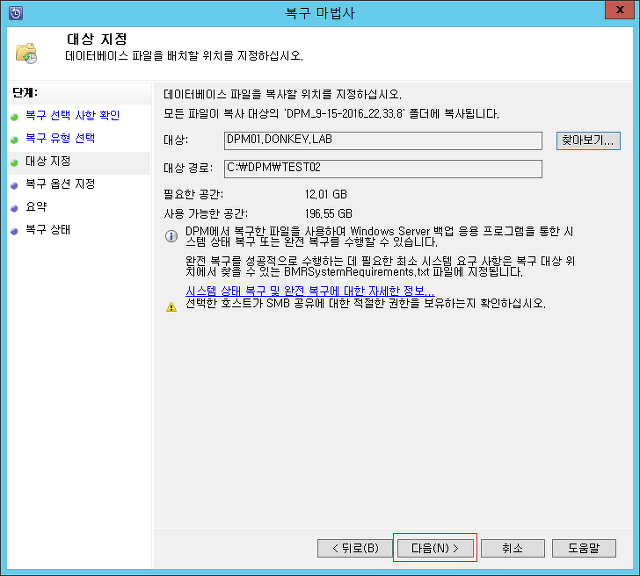The width and height of the screenshot is (640, 576).
Task: Click green bullet beside 복구 선택 사항 확인
Action: pos(15,117)
